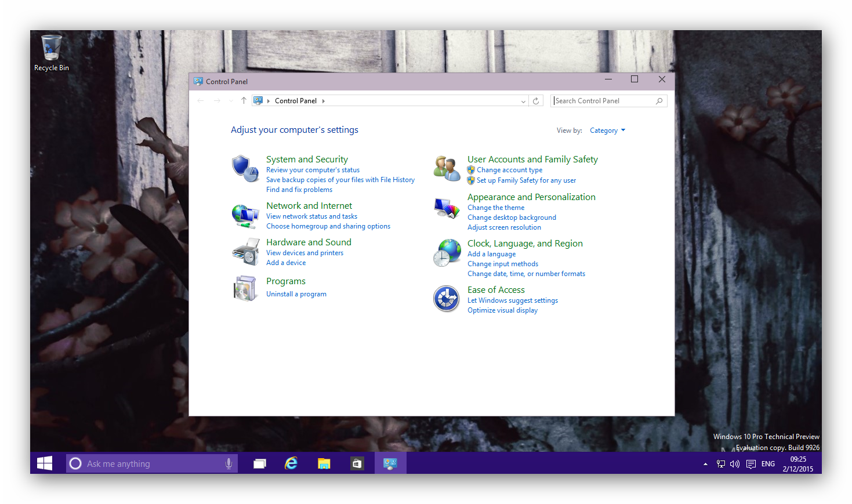The height and width of the screenshot is (504, 852).
Task: Click the Refresh button in address bar
Action: pos(536,101)
